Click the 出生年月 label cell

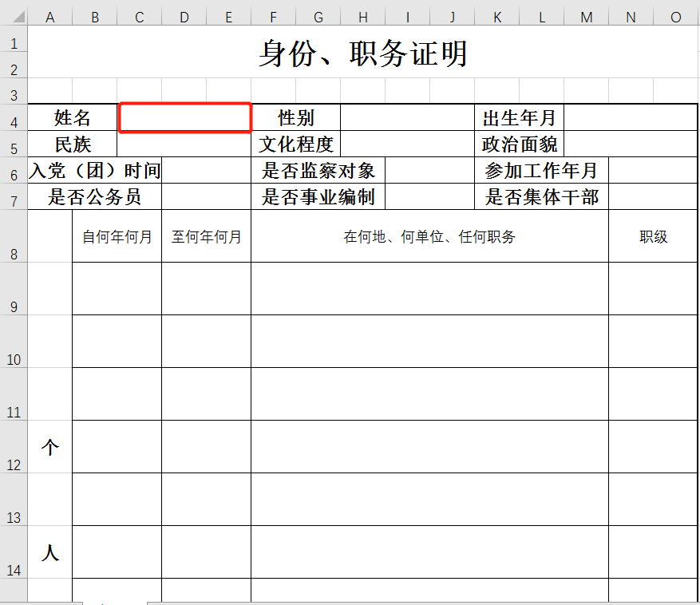[519, 117]
